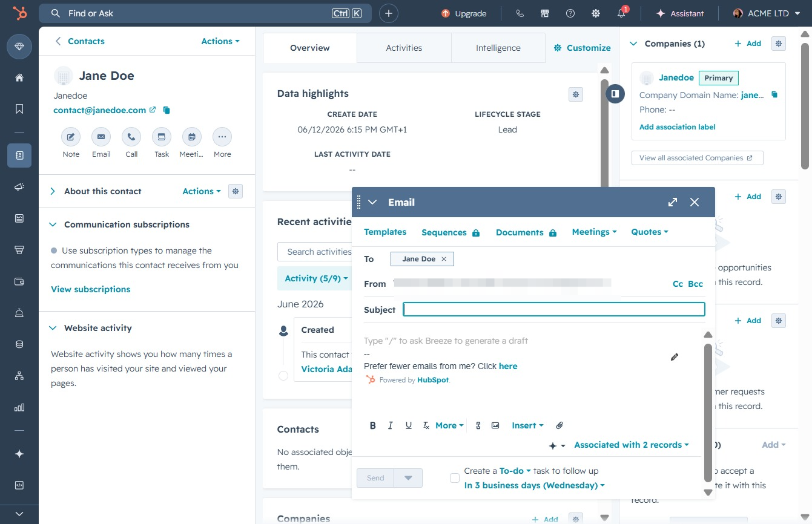This screenshot has width=812, height=524.
Task: Apply bold formatting in email editor
Action: pos(373,425)
